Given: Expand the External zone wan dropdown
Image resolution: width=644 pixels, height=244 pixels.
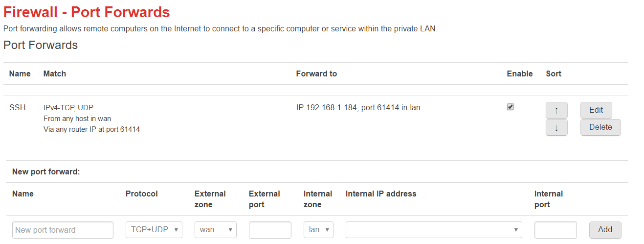Looking at the screenshot, I should (x=216, y=230).
